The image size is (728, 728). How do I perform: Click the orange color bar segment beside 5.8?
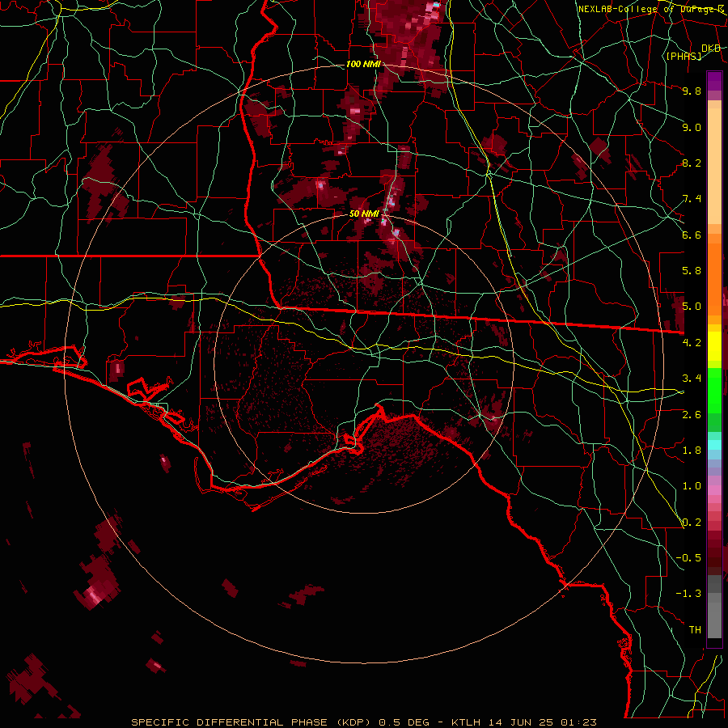coord(714,274)
